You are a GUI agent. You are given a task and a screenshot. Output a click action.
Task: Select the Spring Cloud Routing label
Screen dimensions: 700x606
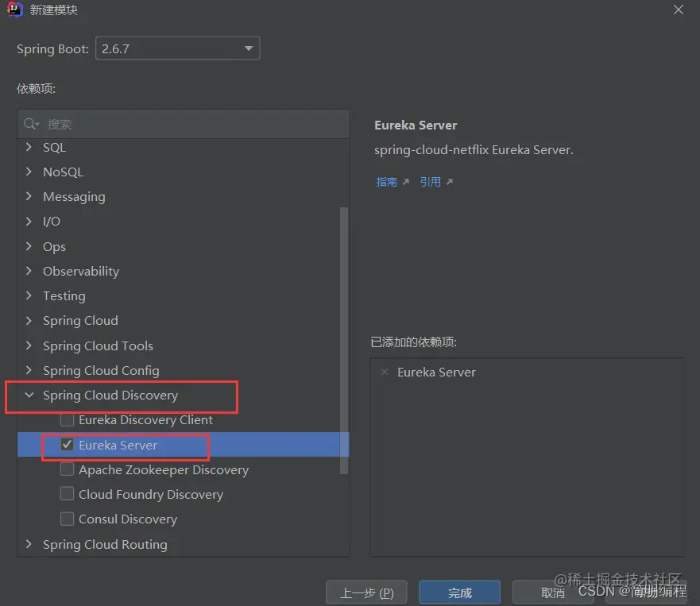point(105,544)
